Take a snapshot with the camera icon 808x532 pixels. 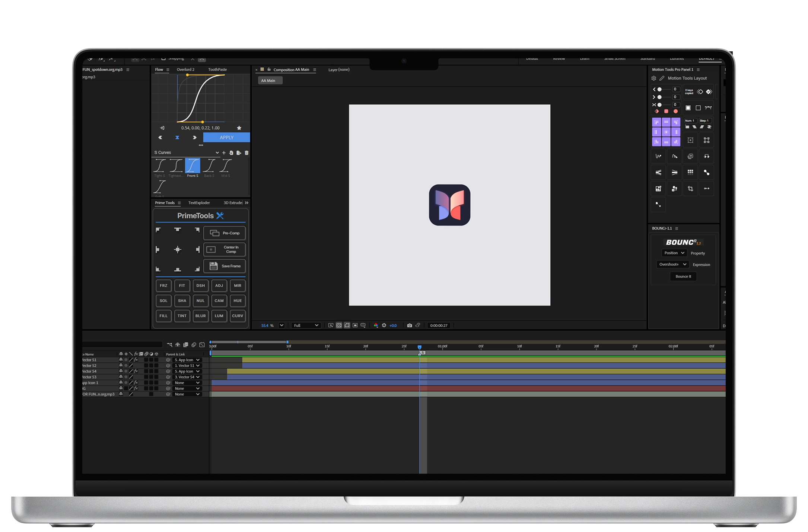tap(410, 325)
